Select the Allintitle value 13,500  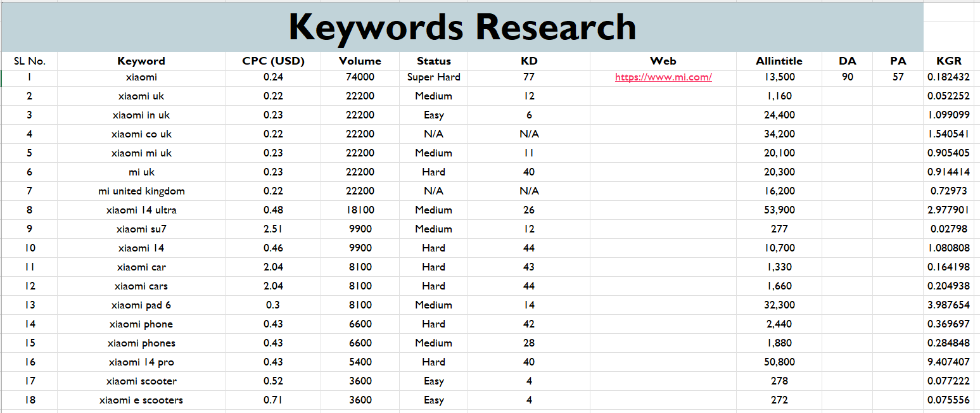point(779,77)
